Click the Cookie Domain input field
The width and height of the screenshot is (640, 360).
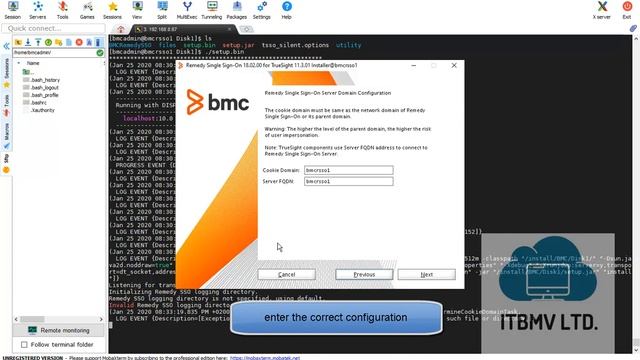pyautogui.click(x=349, y=170)
